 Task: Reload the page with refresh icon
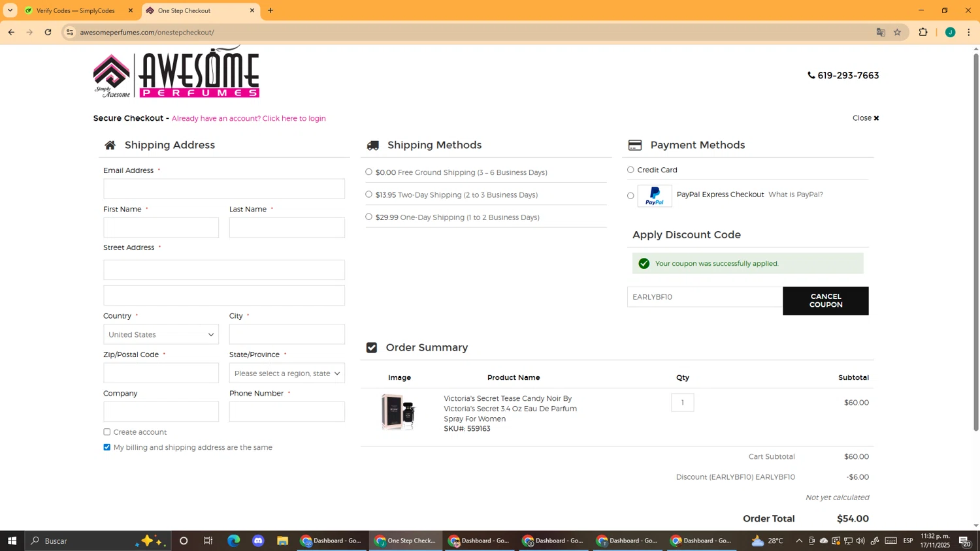pos(48,32)
